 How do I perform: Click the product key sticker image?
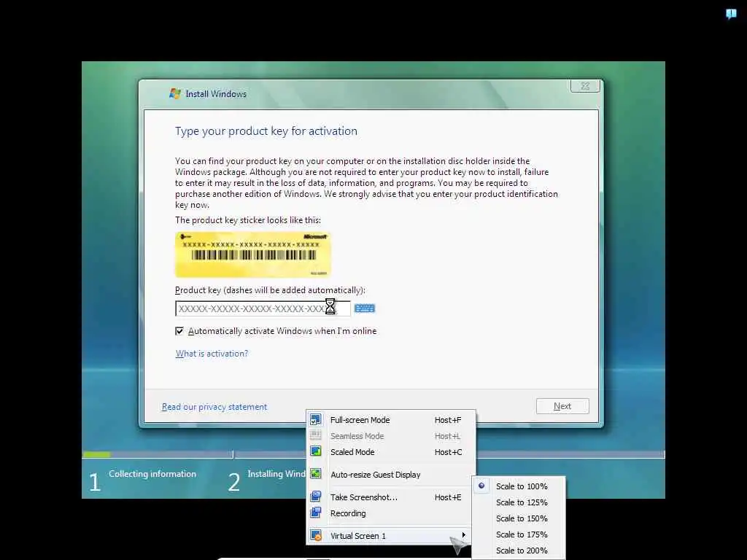252,254
